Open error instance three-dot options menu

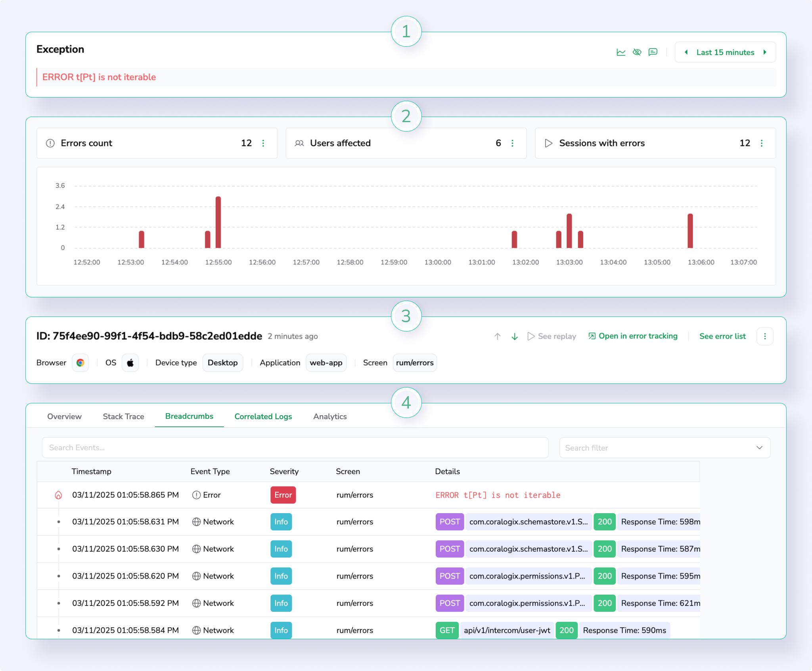click(765, 336)
